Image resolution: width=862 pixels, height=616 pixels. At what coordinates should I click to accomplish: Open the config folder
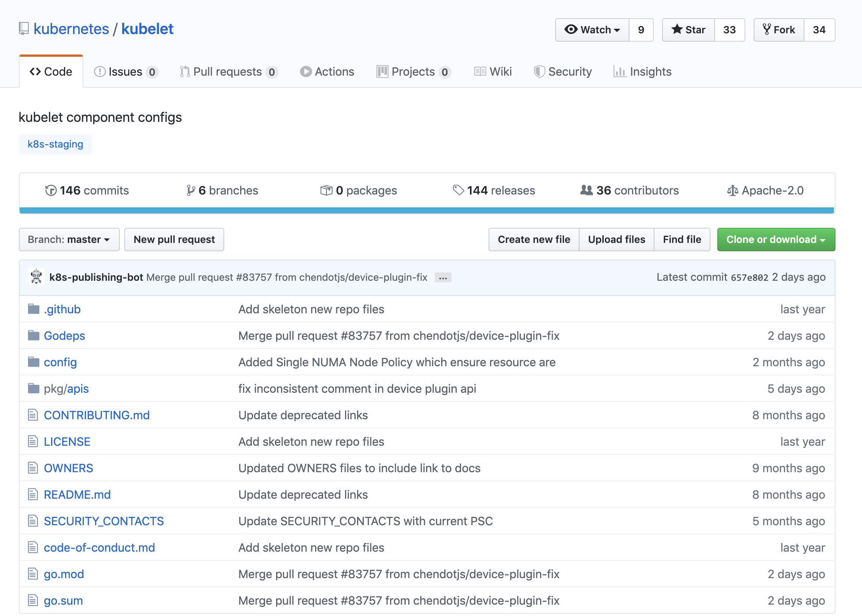click(x=60, y=362)
